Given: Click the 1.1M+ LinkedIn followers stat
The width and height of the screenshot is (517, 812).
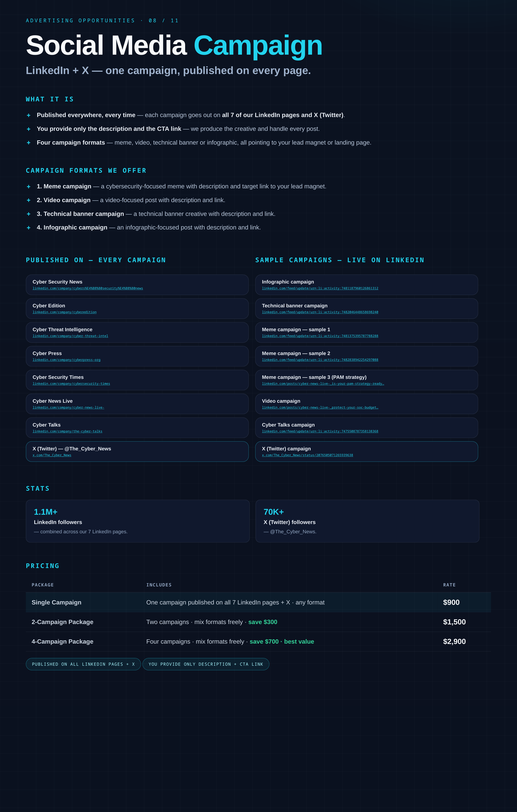Looking at the screenshot, I should [138, 521].
